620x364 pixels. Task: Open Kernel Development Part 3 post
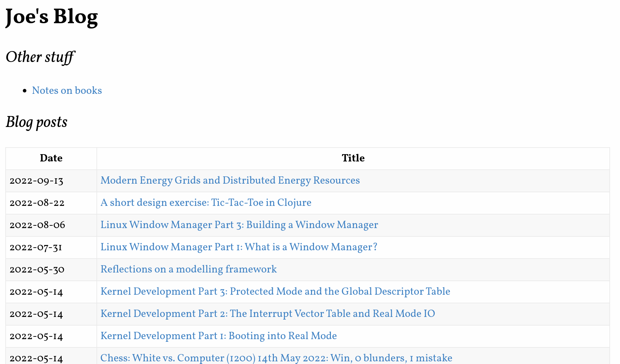275,291
